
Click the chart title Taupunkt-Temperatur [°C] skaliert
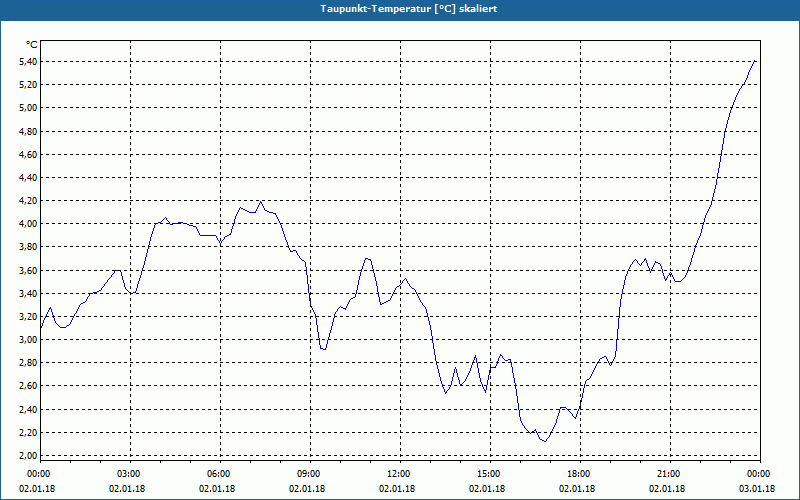click(x=409, y=9)
